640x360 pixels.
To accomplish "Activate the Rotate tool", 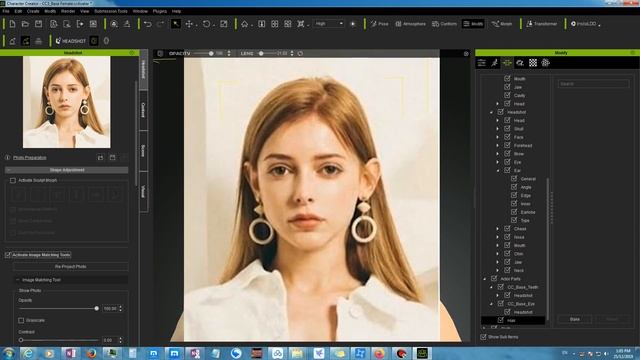I will coord(207,24).
